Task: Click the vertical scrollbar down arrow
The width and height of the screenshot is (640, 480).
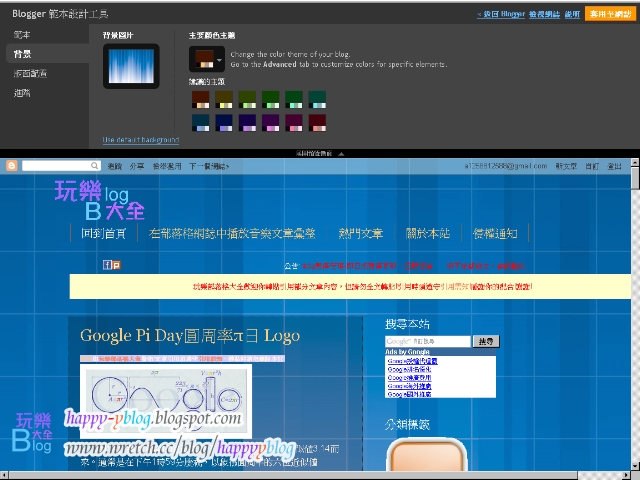Action: (635, 466)
